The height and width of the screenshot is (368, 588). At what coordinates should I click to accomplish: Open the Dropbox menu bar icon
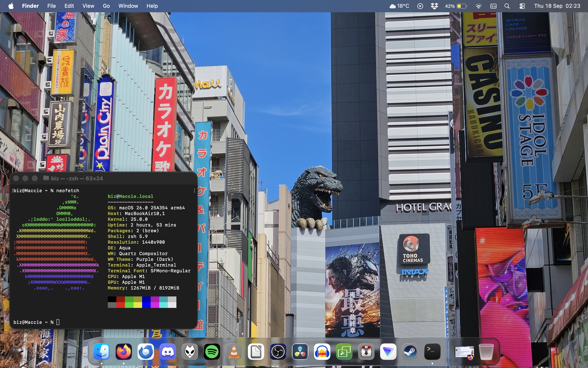[434, 6]
